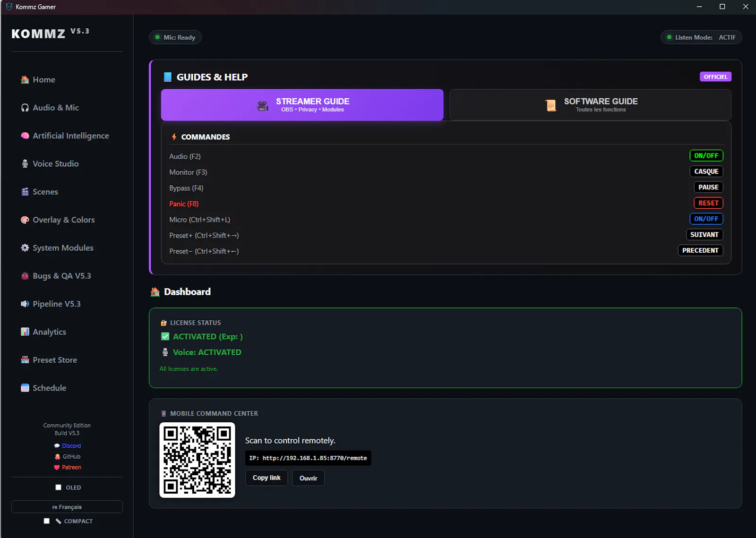Screen dimensions: 756x538
Task: Go to Voice Studio section
Action: (x=56, y=164)
